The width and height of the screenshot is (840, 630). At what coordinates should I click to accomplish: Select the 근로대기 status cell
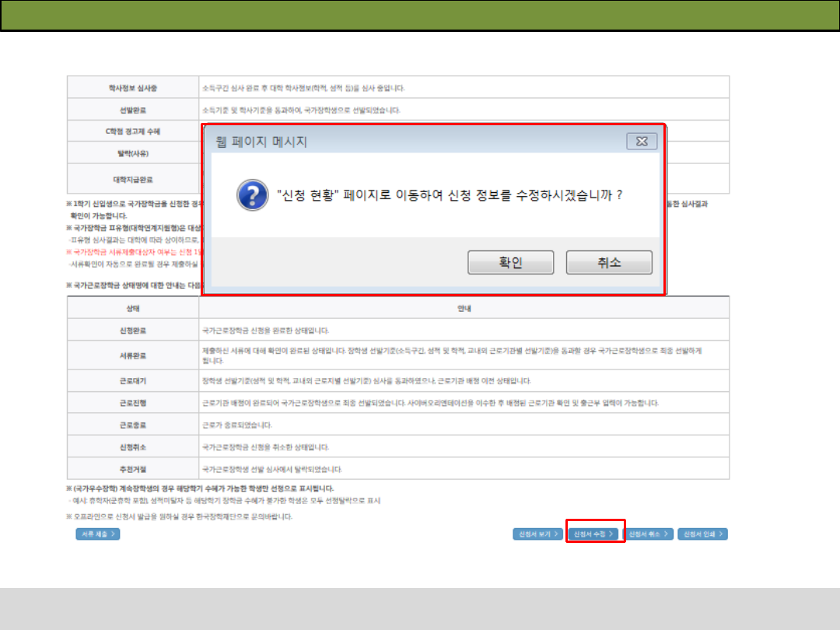pyautogui.click(x=133, y=380)
